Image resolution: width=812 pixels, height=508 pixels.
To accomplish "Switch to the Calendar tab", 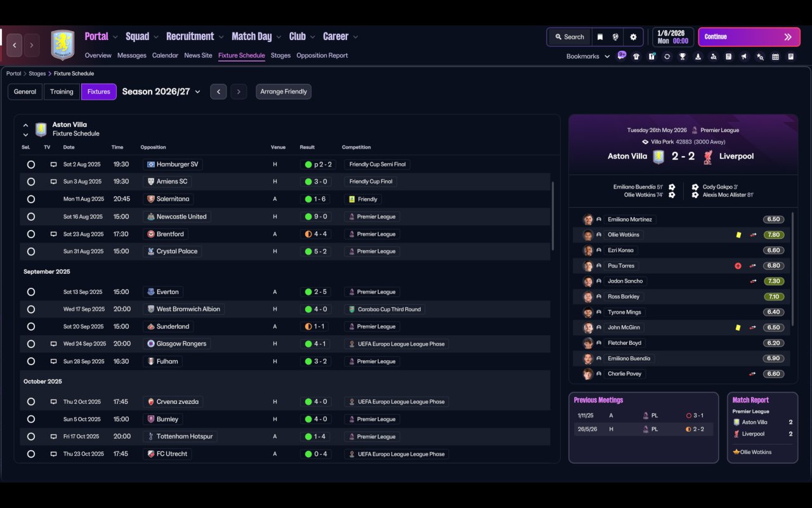I will tap(165, 55).
